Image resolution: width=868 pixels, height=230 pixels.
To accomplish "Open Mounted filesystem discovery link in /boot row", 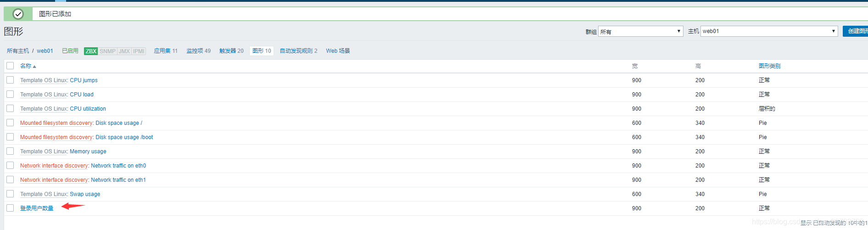I will (56, 137).
